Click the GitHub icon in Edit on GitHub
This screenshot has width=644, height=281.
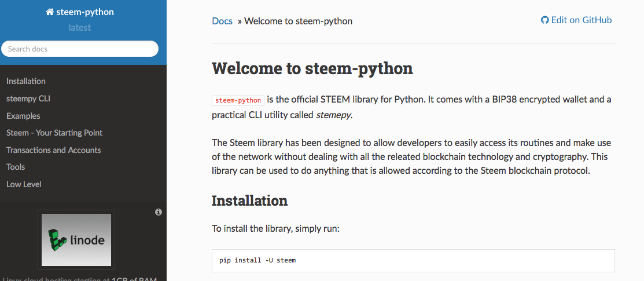[544, 20]
